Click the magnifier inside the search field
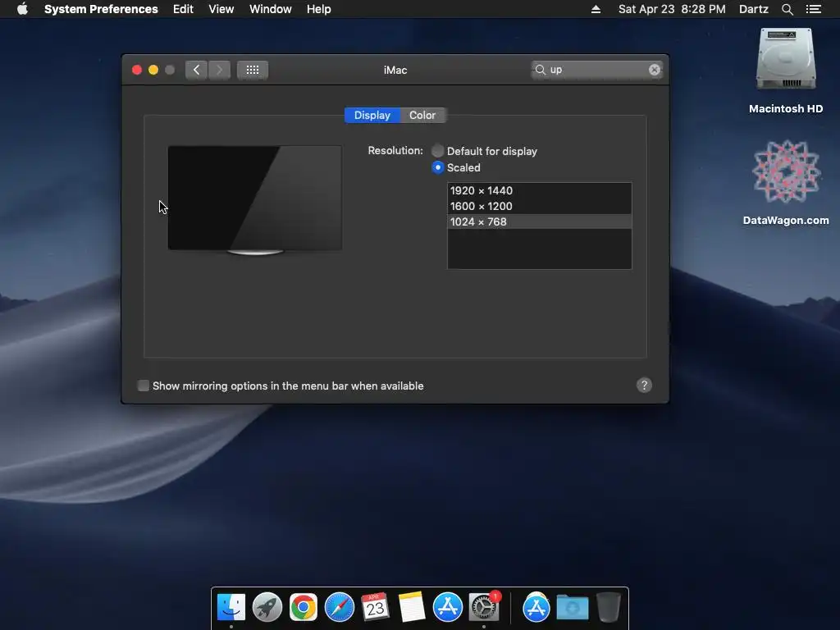This screenshot has width=840, height=630. (x=540, y=70)
